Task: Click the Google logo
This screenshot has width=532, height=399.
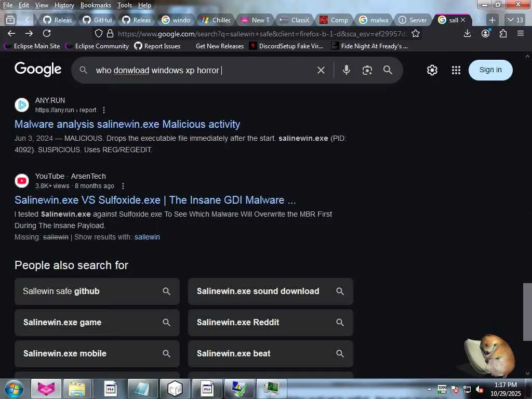Action: click(x=38, y=69)
